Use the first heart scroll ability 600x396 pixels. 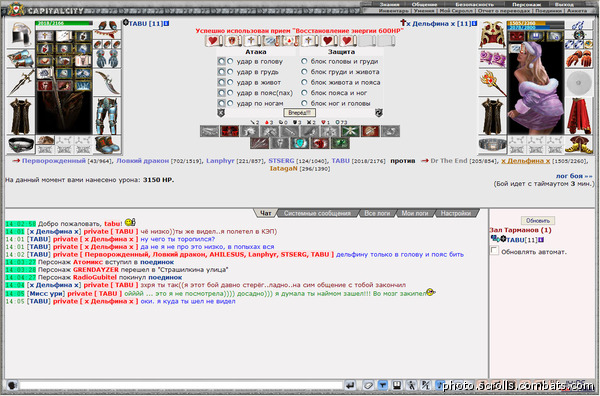coord(213,41)
